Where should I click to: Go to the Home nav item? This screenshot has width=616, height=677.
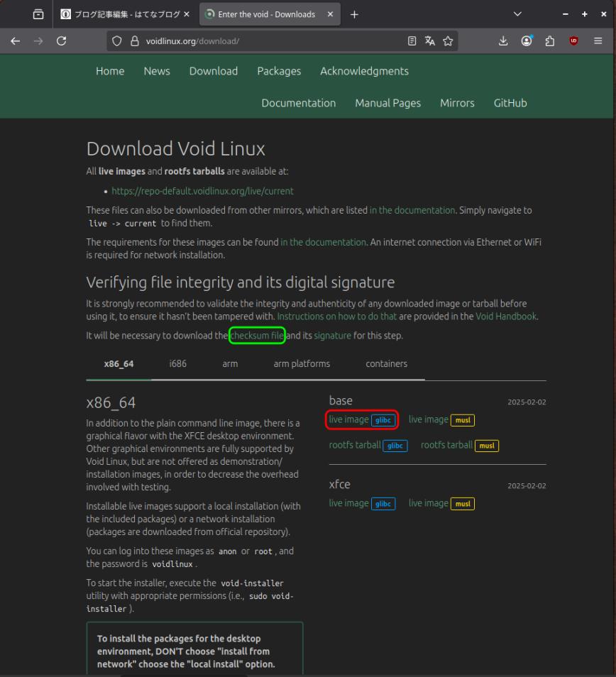coord(110,71)
